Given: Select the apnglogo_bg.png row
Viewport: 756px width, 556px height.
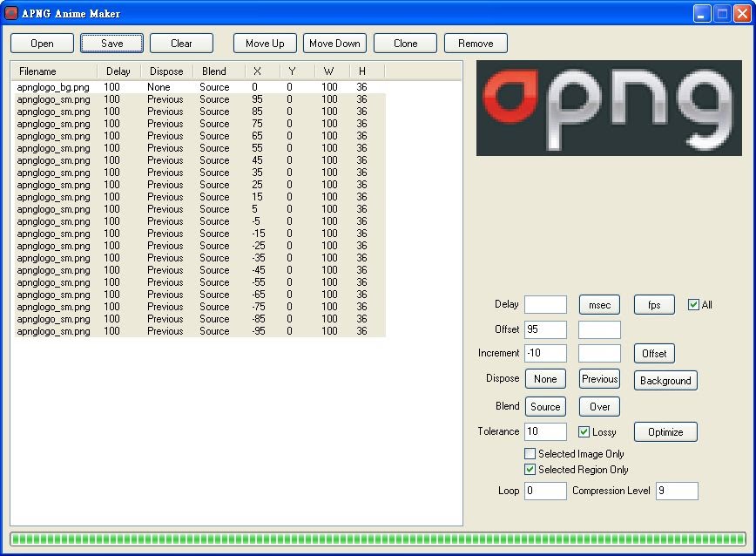Looking at the screenshot, I should click(x=53, y=87).
